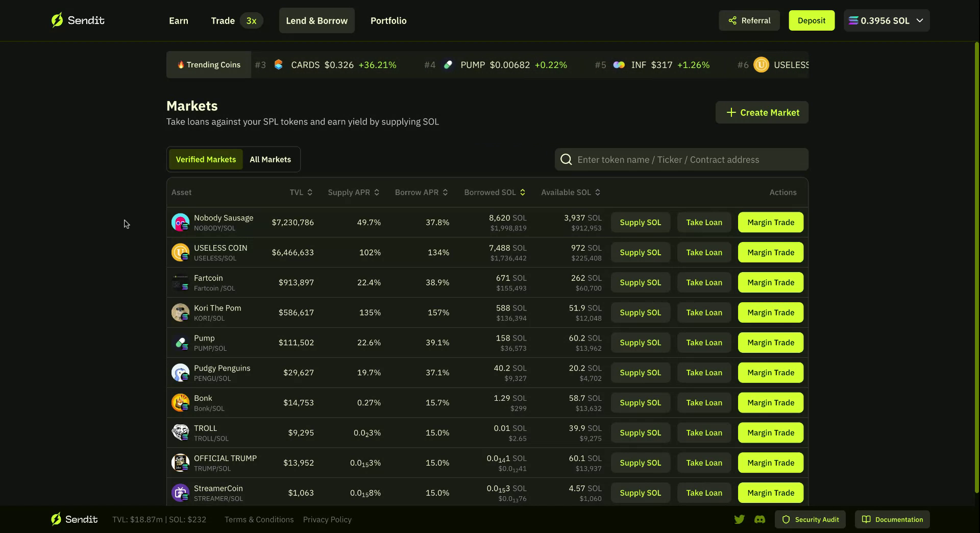980x533 pixels.
Task: Focus the token search input field
Action: pyautogui.click(x=689, y=160)
